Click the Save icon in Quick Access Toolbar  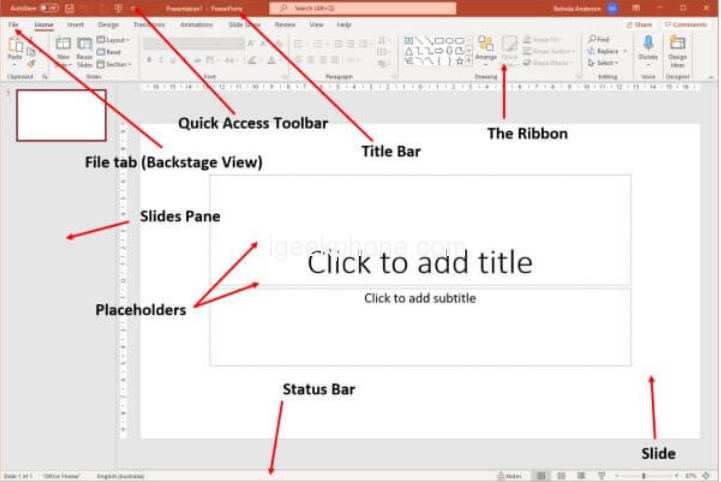[70, 8]
